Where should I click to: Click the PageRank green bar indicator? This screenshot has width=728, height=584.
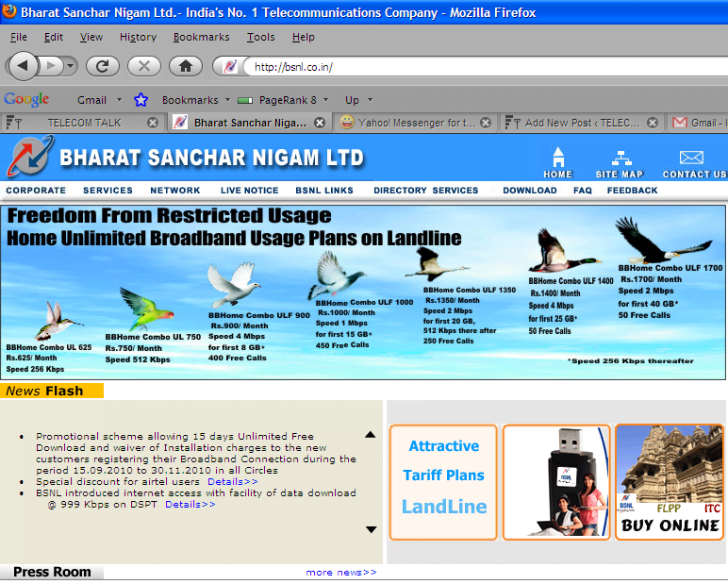coord(245,100)
